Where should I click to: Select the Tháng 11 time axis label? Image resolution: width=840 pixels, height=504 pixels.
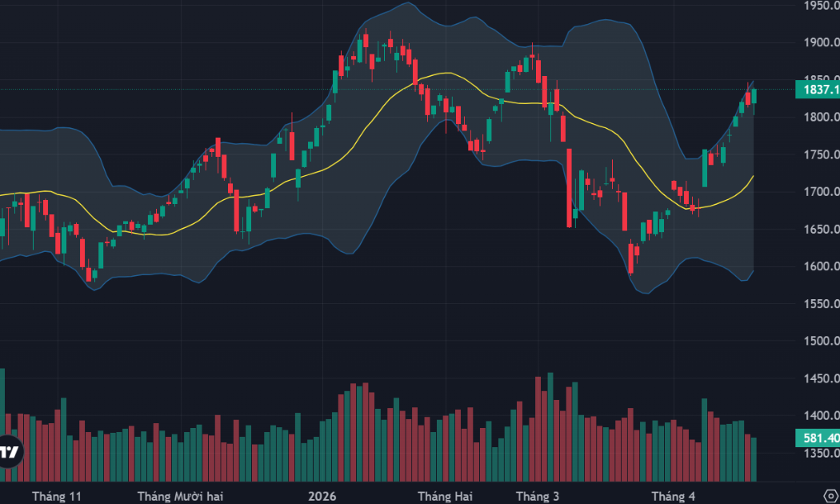(56, 497)
